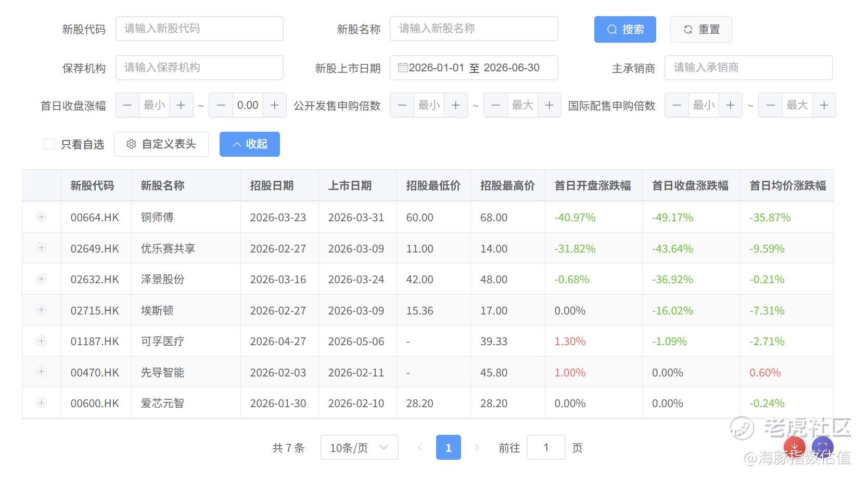The image size is (868, 478).
Task: Decrease 公开发售申购倍数 minimum with minus icon
Action: tap(402, 105)
